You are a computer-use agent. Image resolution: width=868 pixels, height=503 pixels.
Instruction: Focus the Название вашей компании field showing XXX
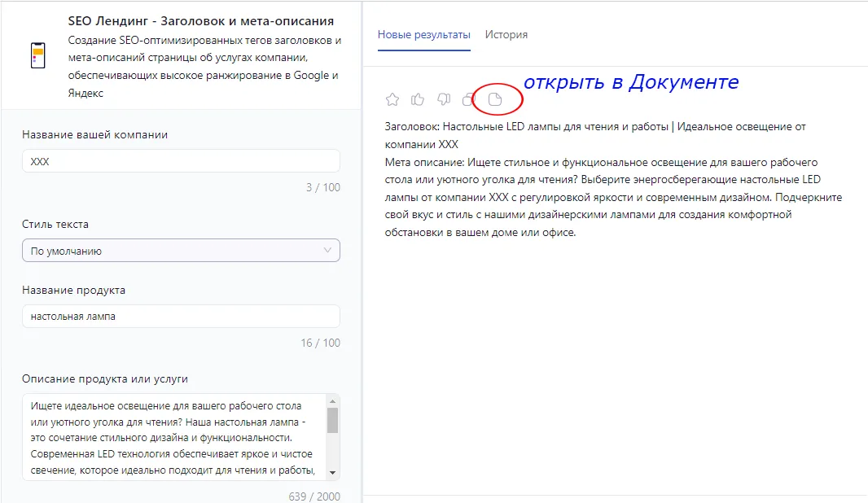coord(180,160)
